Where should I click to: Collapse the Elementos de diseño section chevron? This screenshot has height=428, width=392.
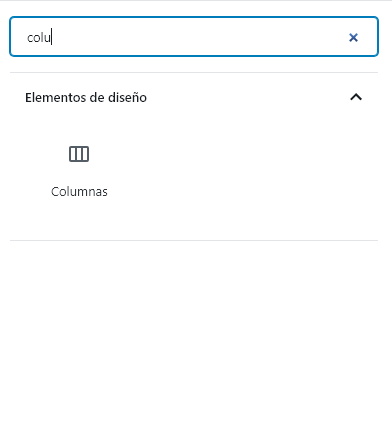pos(356,97)
